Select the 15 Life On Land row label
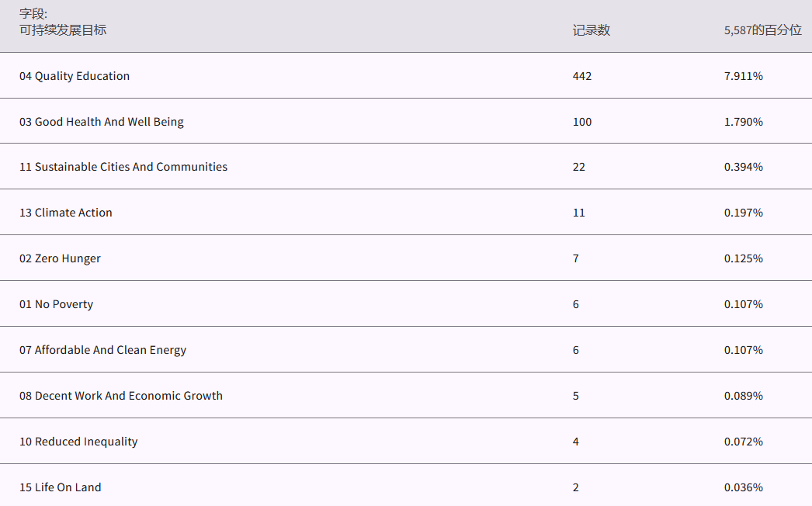The height and width of the screenshot is (506, 812). [61, 487]
